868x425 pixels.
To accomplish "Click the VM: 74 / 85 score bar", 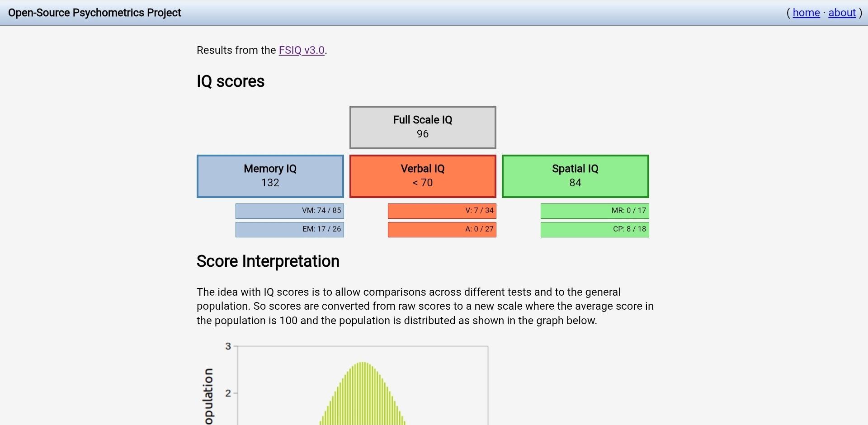I will pos(289,211).
